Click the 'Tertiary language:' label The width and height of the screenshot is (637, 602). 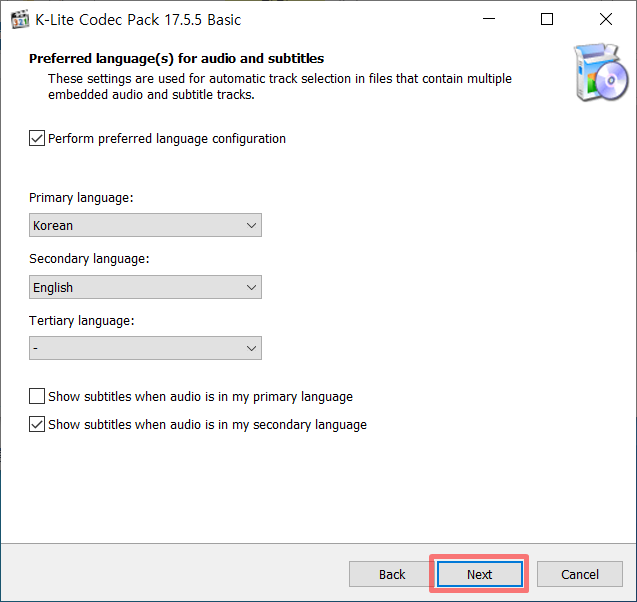point(82,321)
